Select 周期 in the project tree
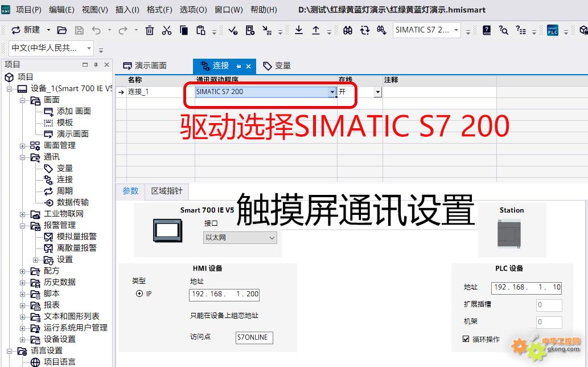The width and height of the screenshot is (588, 367). coord(64,191)
